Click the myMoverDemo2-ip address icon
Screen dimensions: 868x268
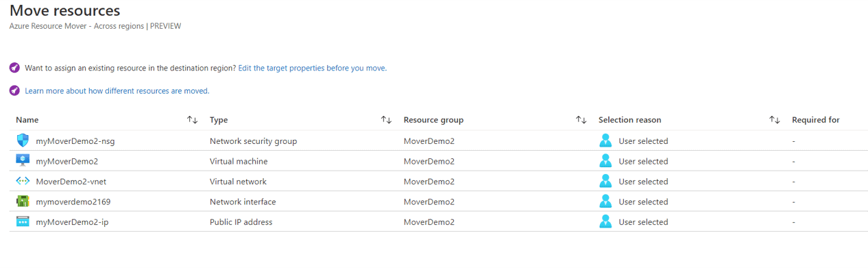pos(23,222)
